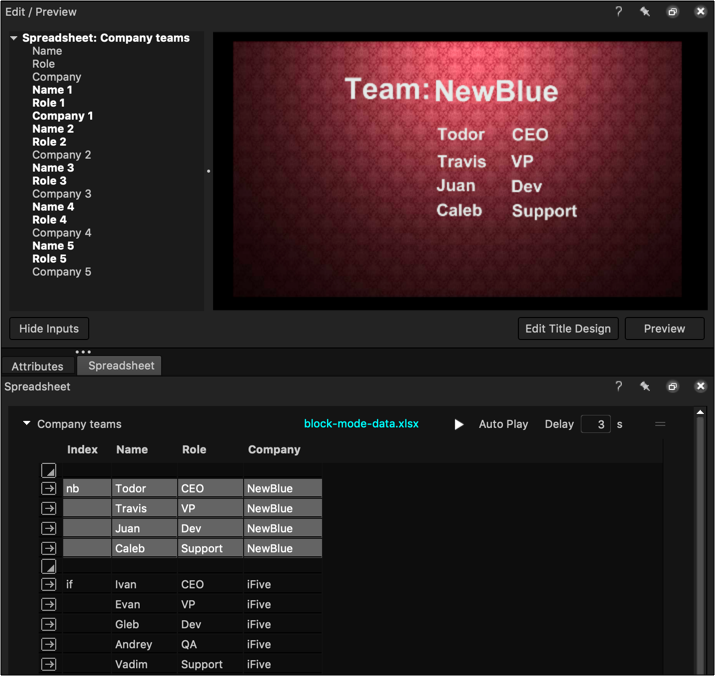Open the block-mode-data.xlsx file link

click(x=361, y=424)
